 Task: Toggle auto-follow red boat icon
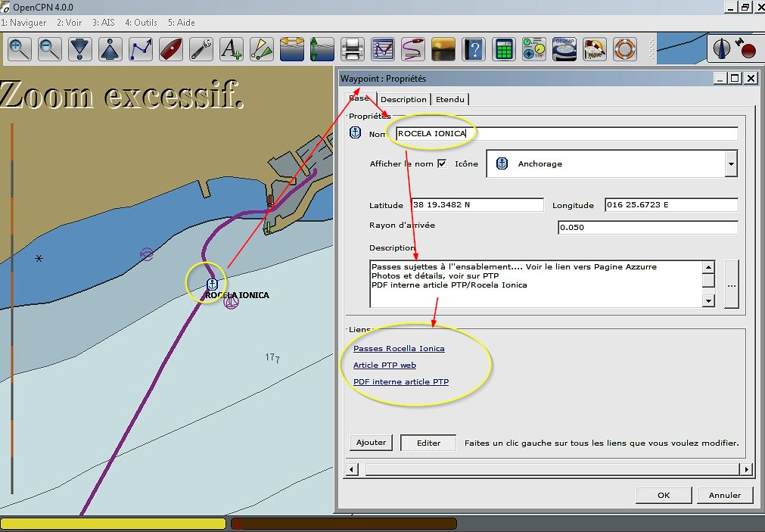(171, 49)
